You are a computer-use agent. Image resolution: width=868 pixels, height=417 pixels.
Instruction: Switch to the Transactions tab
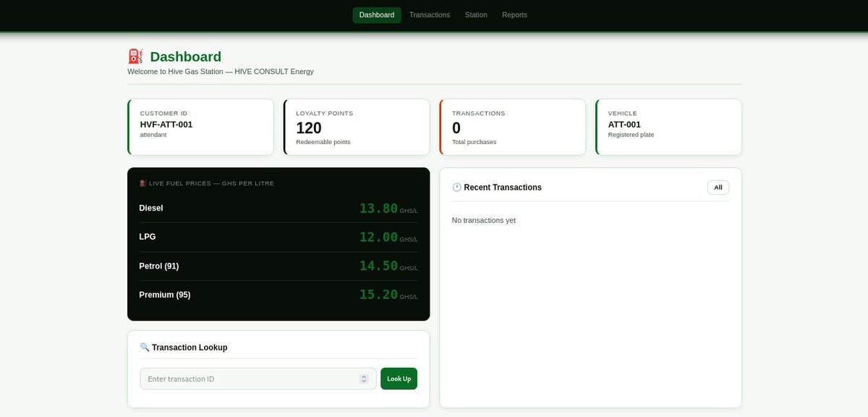click(430, 15)
